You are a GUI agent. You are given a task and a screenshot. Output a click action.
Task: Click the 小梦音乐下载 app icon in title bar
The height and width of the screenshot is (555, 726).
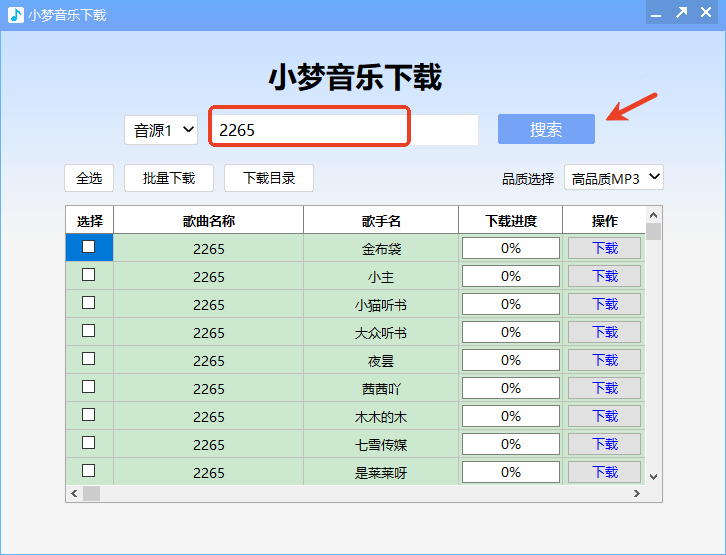[15, 15]
